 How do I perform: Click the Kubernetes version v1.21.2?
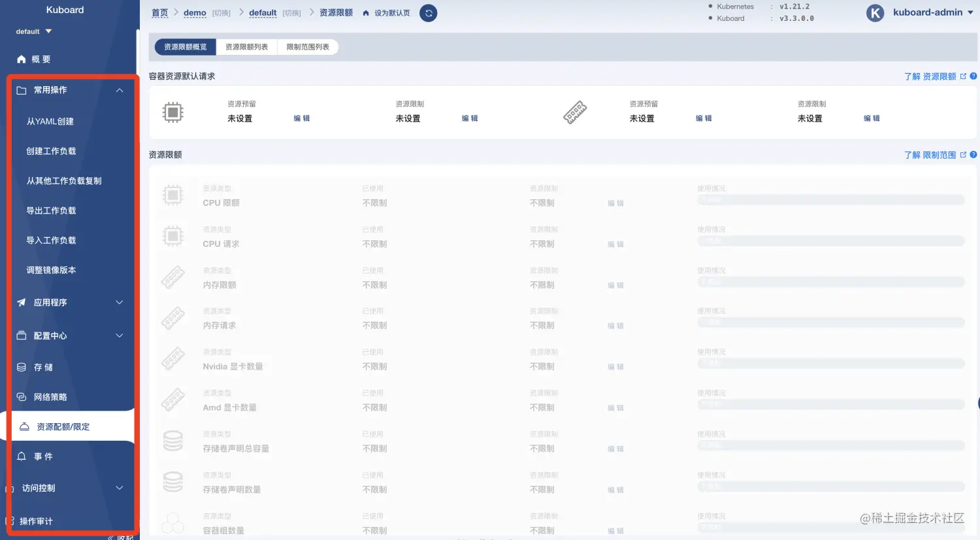pyautogui.click(x=794, y=7)
